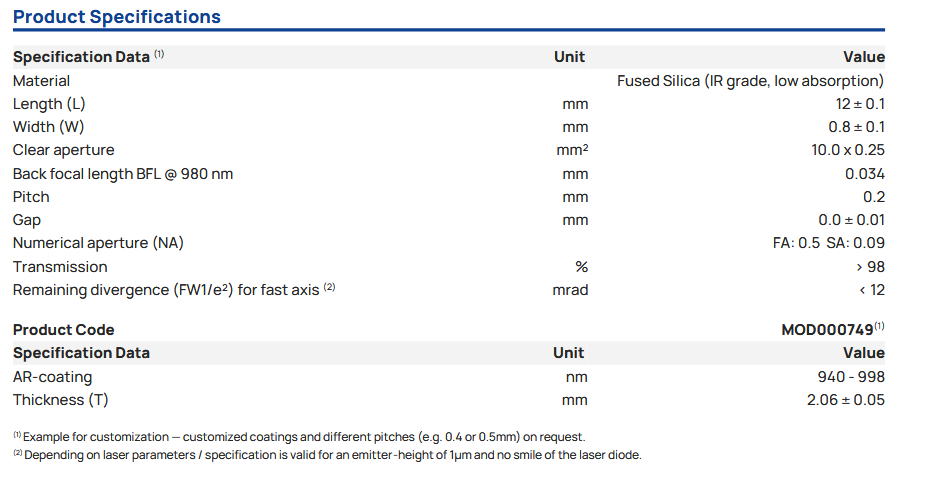Click the Clear aperture row label

63,150
